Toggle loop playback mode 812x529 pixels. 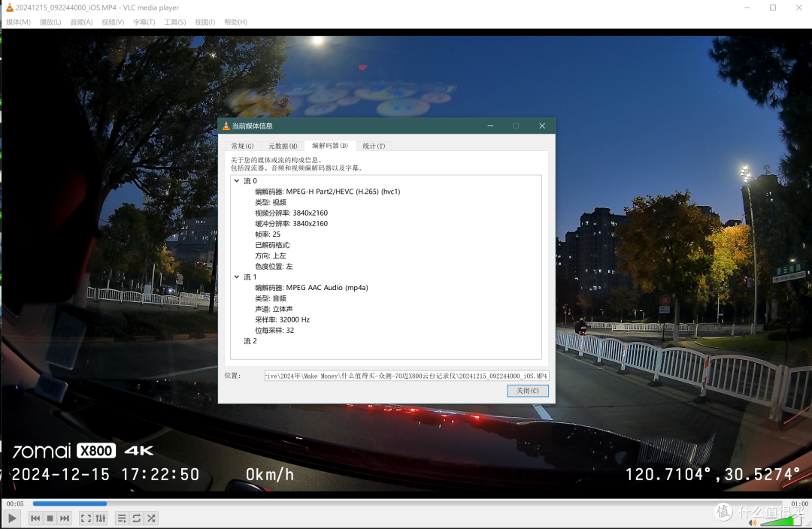(136, 518)
